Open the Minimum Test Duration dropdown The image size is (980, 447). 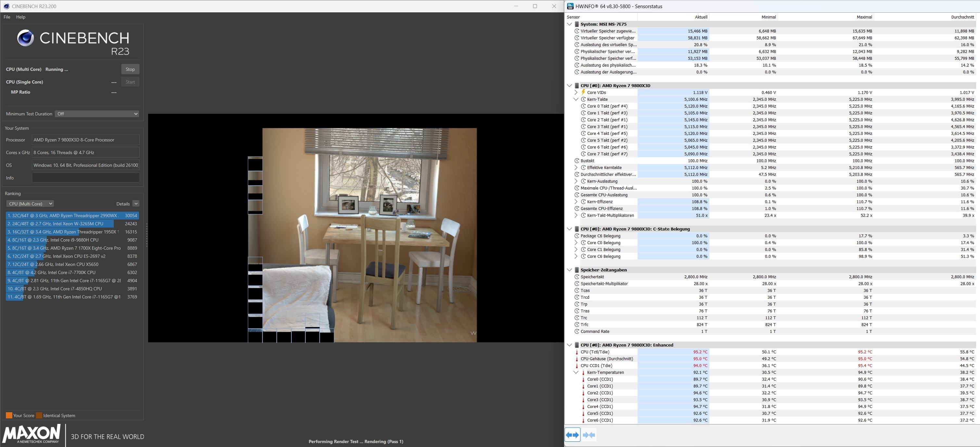tap(97, 114)
